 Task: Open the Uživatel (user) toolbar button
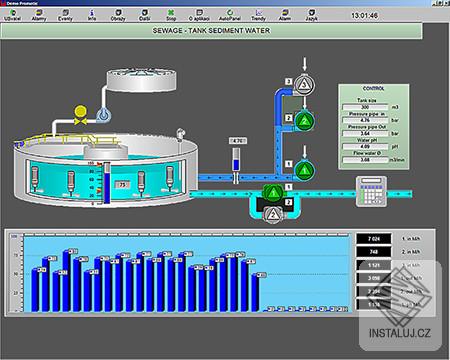(12, 15)
